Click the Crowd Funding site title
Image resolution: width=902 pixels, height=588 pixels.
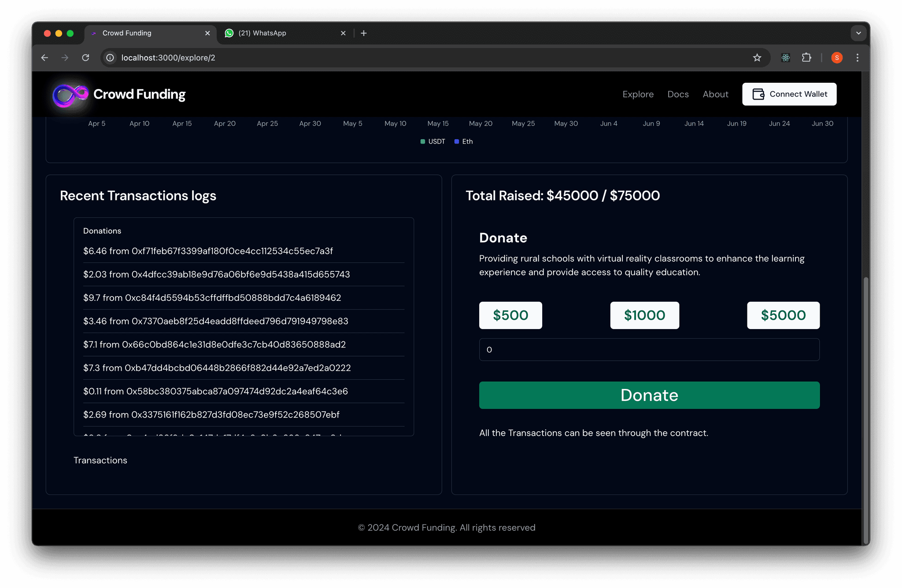tap(139, 94)
